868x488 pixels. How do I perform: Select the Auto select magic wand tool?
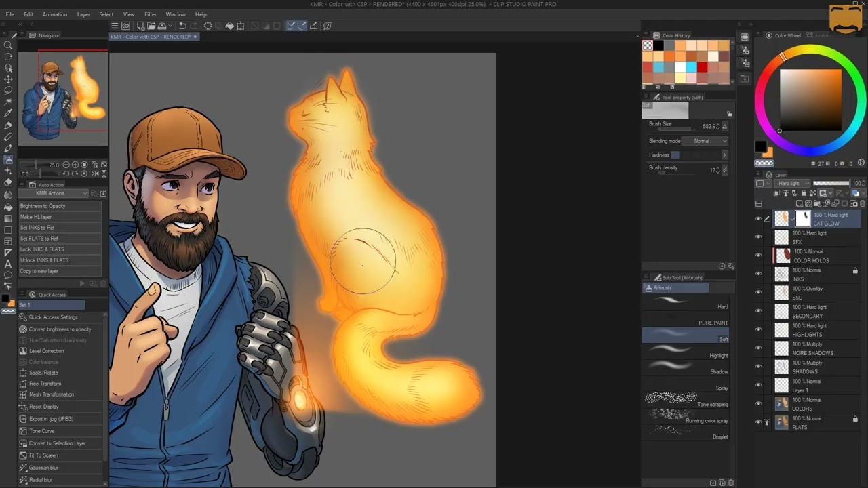[x=8, y=102]
